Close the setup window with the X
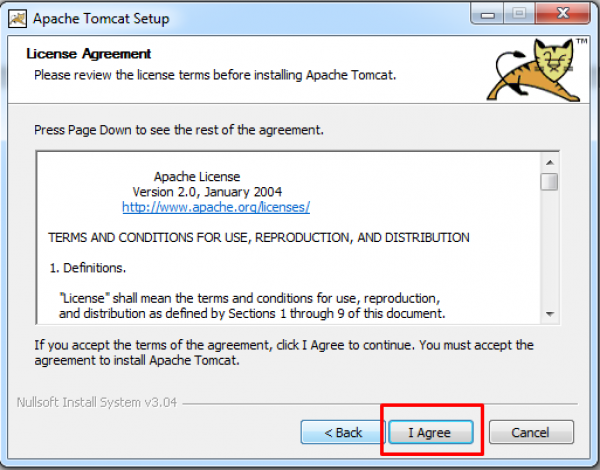The height and width of the screenshot is (470, 600). point(562,14)
